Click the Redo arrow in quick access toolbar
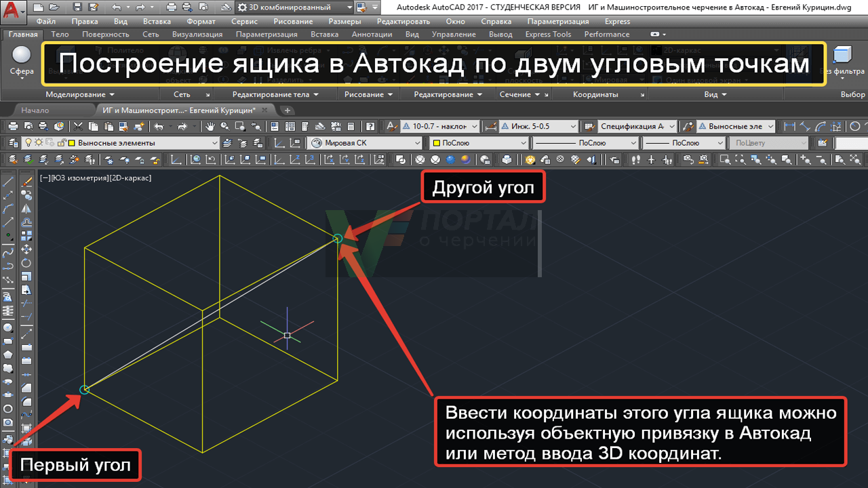The height and width of the screenshot is (488, 868). (x=140, y=7)
